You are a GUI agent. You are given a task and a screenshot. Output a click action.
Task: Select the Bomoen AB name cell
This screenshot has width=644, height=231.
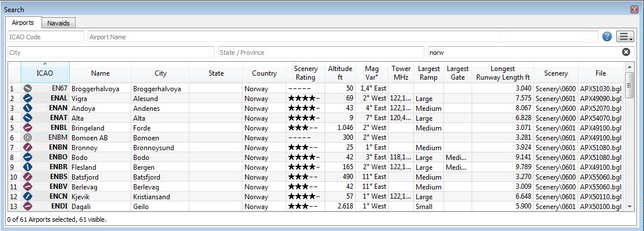click(100, 137)
